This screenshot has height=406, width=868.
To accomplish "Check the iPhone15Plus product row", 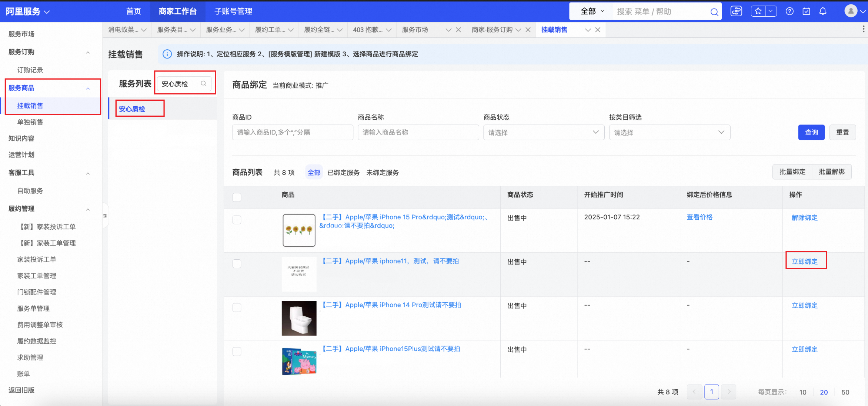I will click(x=237, y=351).
